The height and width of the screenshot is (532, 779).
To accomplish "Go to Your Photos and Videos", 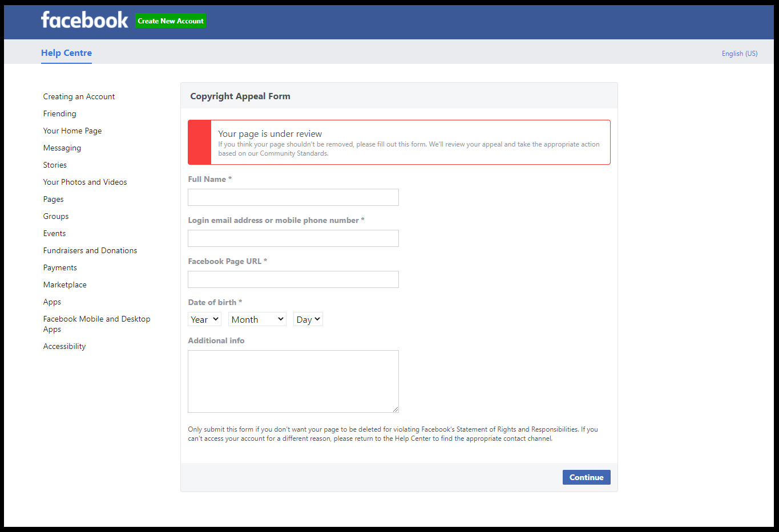I will [85, 182].
